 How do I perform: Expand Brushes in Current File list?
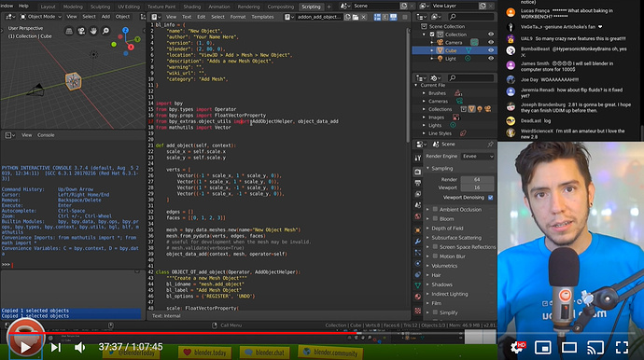tap(424, 93)
